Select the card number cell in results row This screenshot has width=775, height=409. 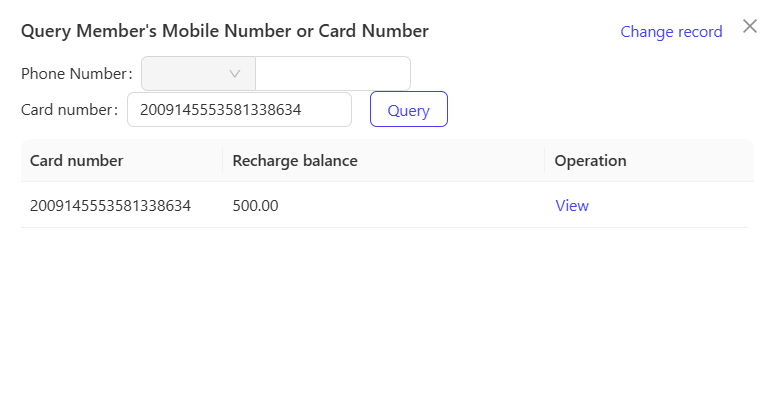[x=110, y=205]
